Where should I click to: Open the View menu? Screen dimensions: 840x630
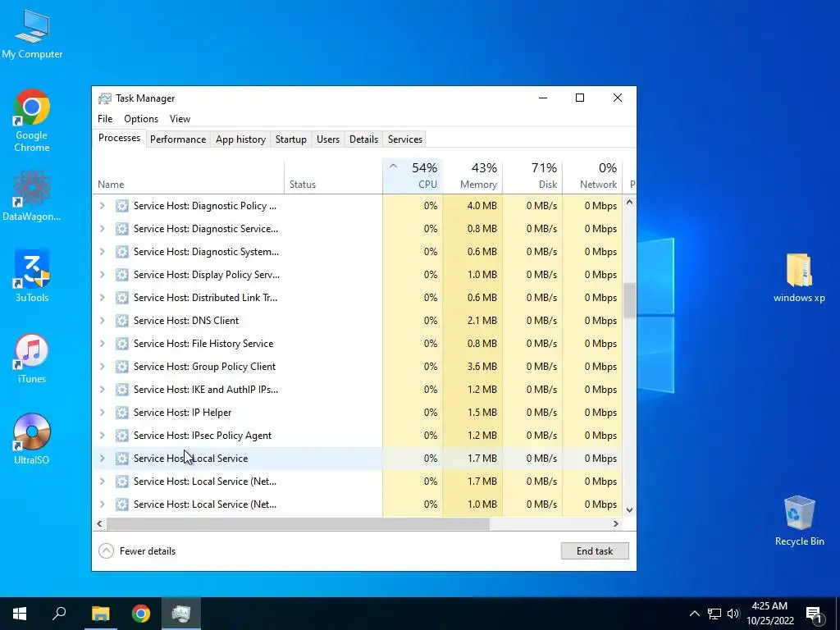(x=180, y=119)
